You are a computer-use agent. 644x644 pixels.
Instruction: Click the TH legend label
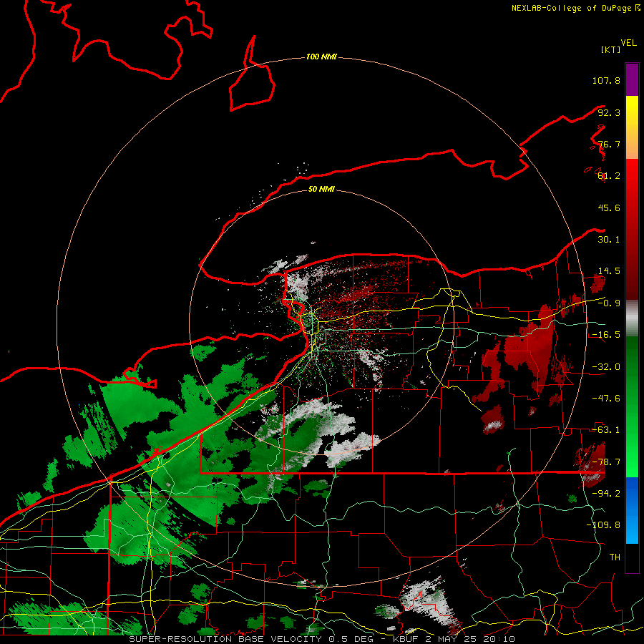[615, 557]
